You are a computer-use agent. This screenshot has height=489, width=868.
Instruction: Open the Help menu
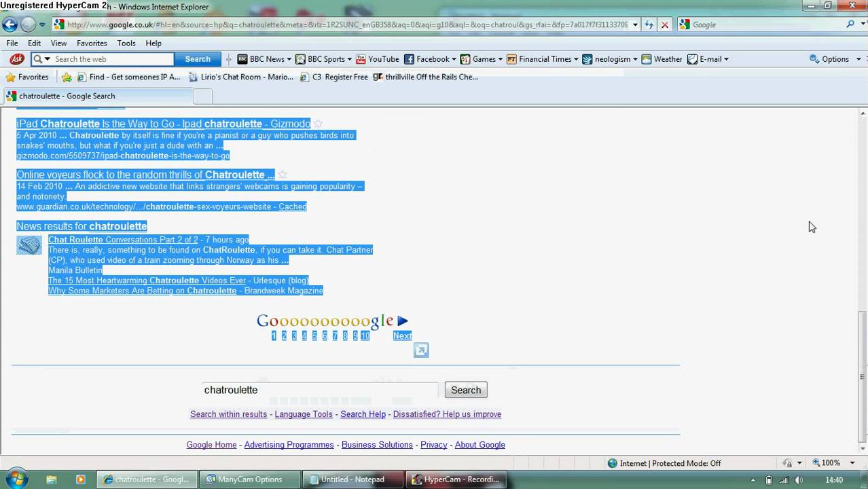[153, 43]
